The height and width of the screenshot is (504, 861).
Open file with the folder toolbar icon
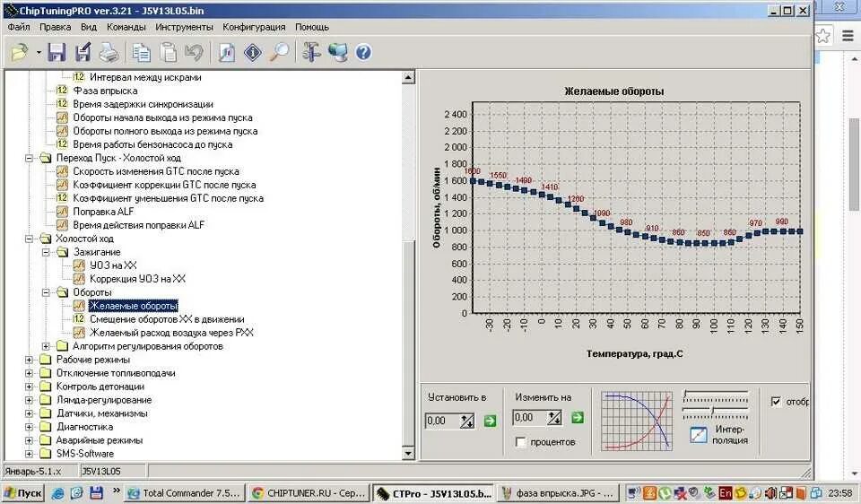point(20,53)
